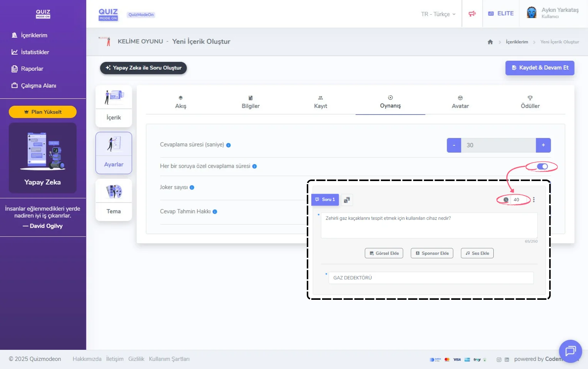Image resolution: width=588 pixels, height=369 pixels.
Task: Click info icon next to Joker sayısı
Action: pos(192,188)
